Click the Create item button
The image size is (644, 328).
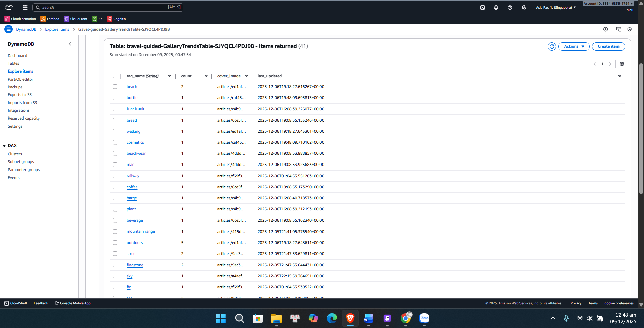click(608, 46)
